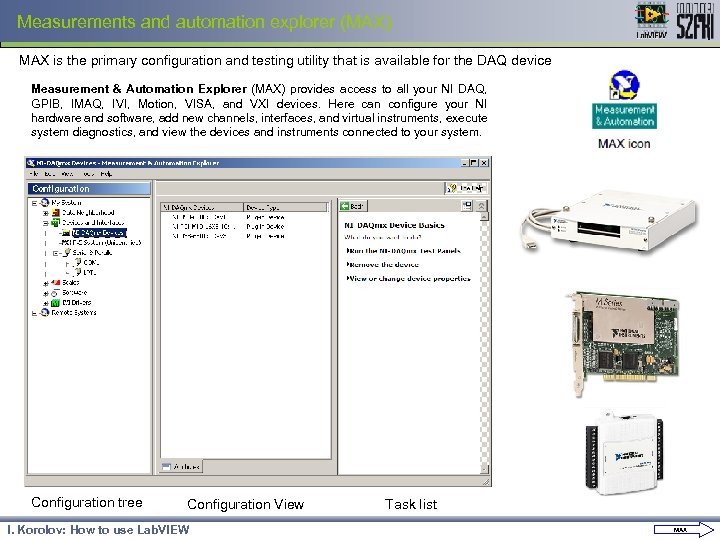Screen dimensions: 720x540
Task: Click the Devices and Interfaces icon
Action: [56, 223]
